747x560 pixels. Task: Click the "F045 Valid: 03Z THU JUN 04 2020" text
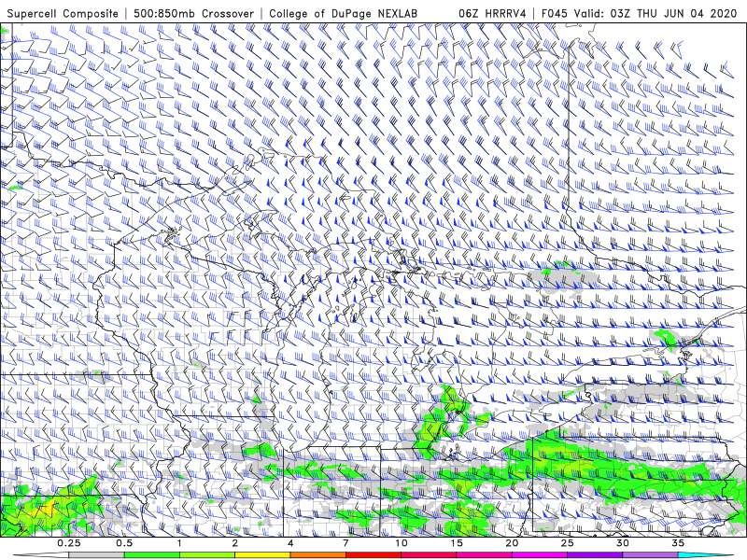click(640, 14)
